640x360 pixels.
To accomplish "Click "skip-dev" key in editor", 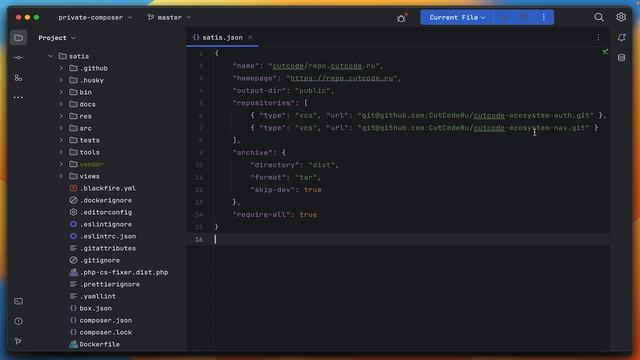I will tap(273, 189).
